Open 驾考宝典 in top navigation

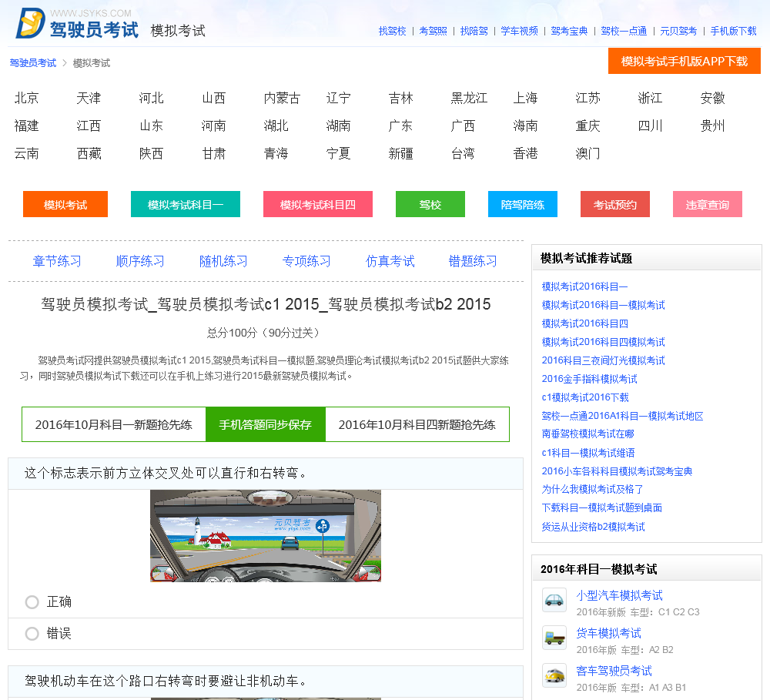point(569,31)
